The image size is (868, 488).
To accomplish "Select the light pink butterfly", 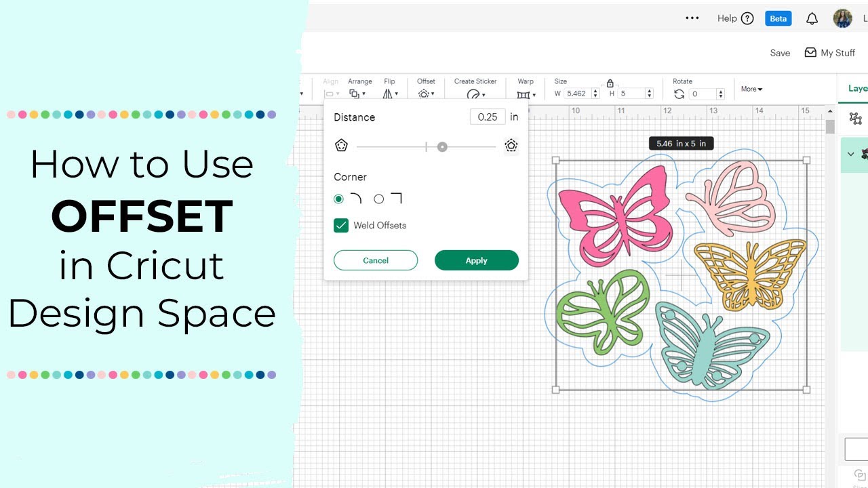I will (x=730, y=199).
